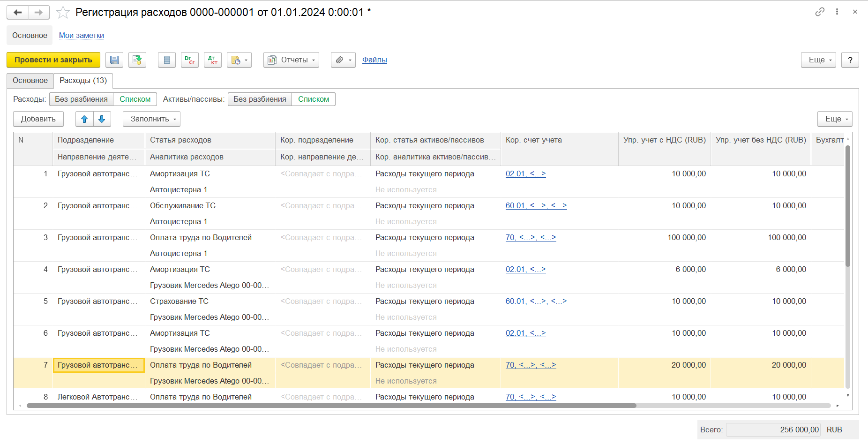Set Активы/пассивы mode to Списком
The width and height of the screenshot is (868, 445).
pyautogui.click(x=314, y=99)
